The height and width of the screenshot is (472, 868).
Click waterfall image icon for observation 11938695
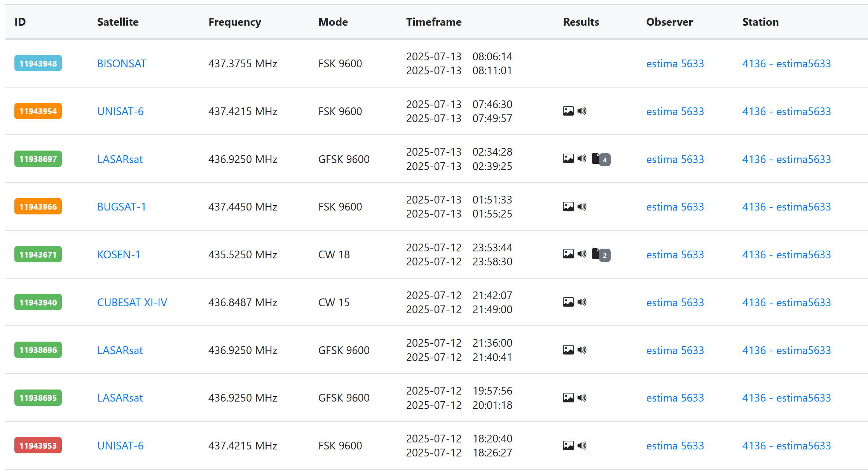click(x=568, y=398)
